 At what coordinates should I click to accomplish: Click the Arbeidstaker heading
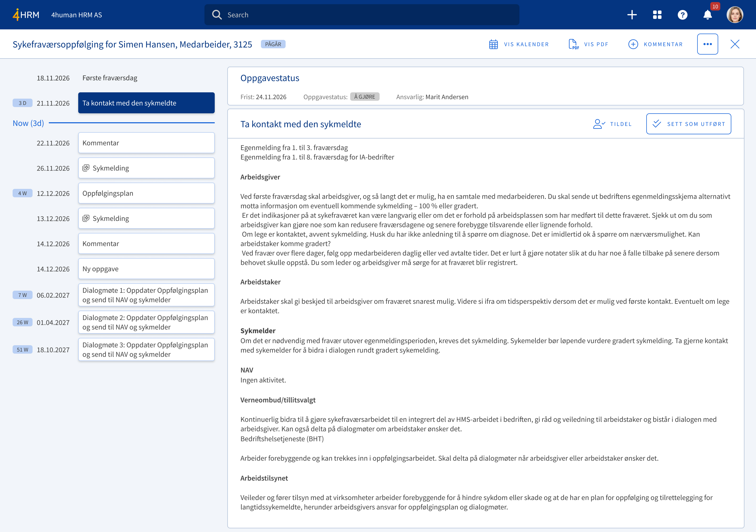tap(260, 282)
